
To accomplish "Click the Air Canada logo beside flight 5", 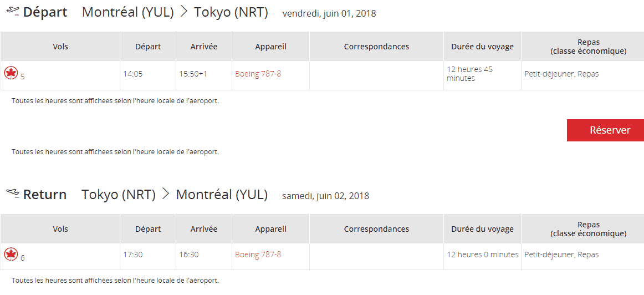I will (x=11, y=73).
